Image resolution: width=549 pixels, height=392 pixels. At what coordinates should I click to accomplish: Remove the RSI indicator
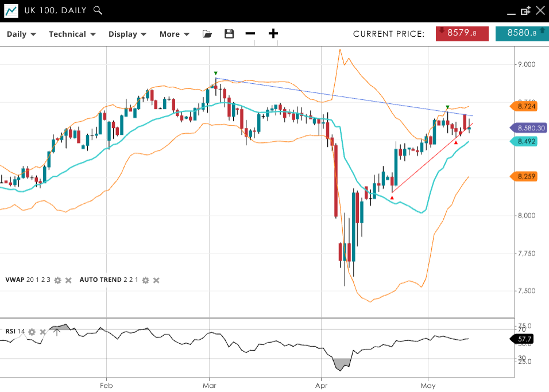42,332
